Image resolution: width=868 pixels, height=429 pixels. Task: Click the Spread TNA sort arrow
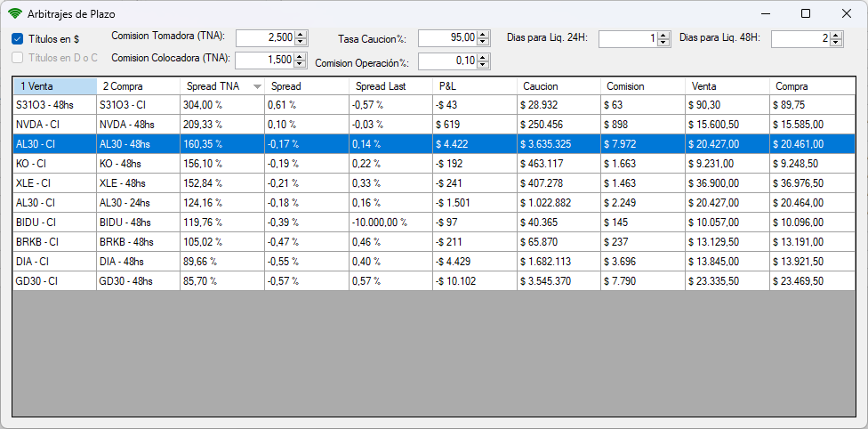pyautogui.click(x=257, y=86)
